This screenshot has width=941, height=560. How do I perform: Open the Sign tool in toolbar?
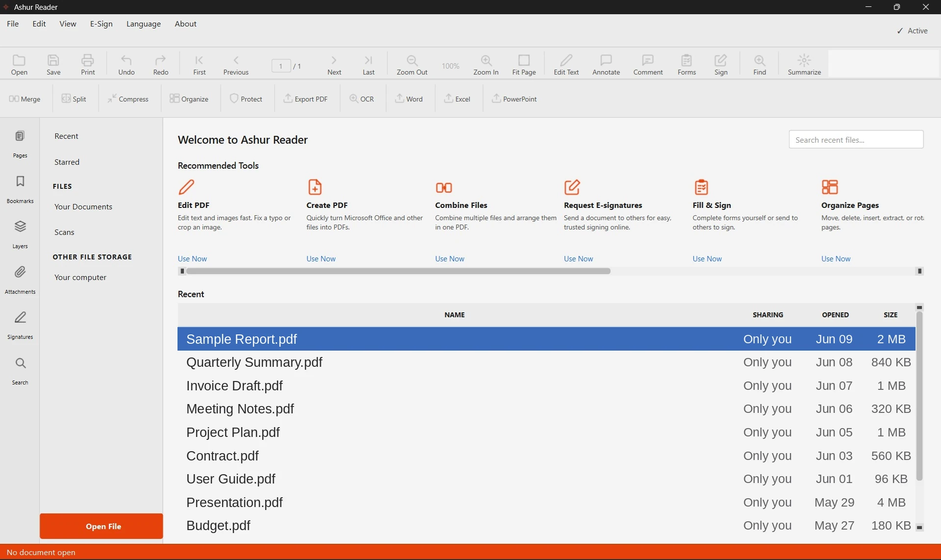[721, 64]
